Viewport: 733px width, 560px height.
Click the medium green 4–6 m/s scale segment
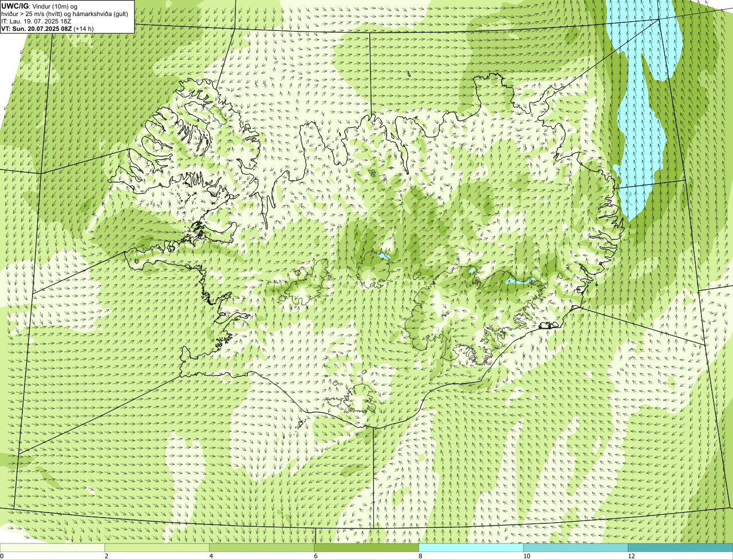[262, 547]
